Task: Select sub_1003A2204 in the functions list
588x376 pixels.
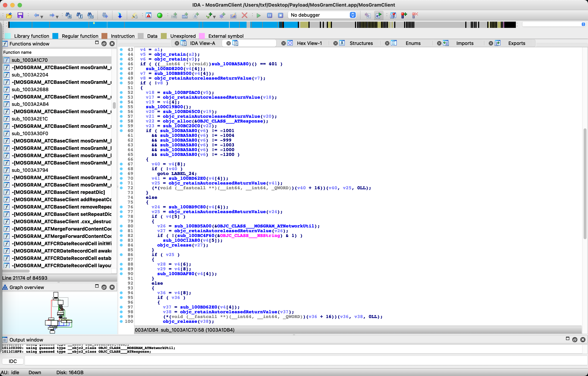Action: pyautogui.click(x=57, y=75)
